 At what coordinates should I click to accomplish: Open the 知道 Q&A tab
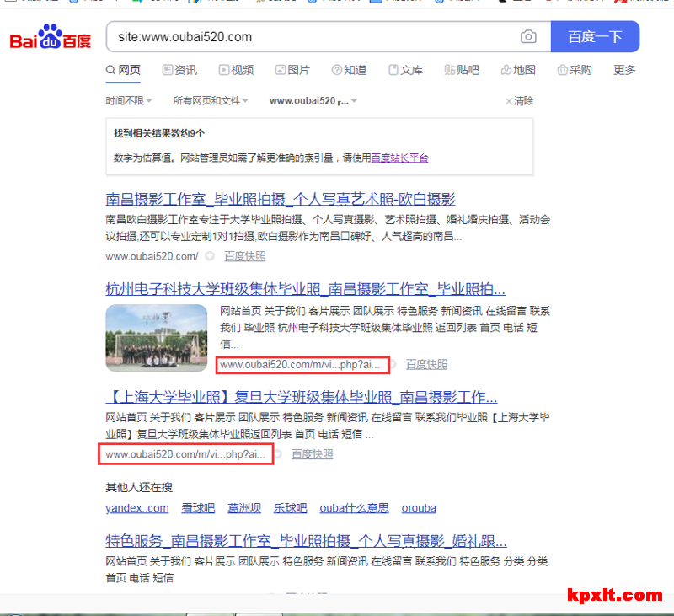point(349,70)
